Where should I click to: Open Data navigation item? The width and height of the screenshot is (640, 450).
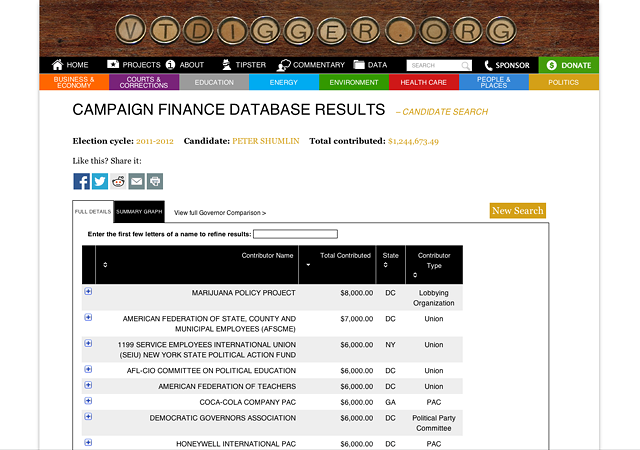pos(370,65)
